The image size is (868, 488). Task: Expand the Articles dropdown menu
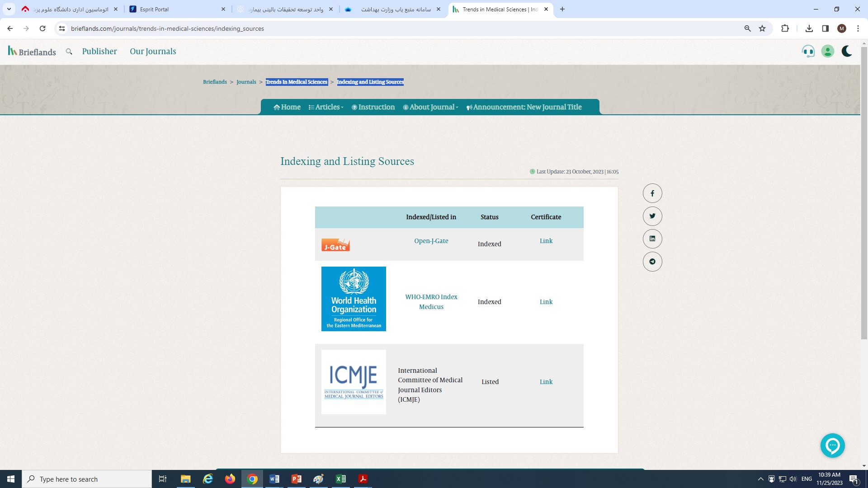click(326, 107)
